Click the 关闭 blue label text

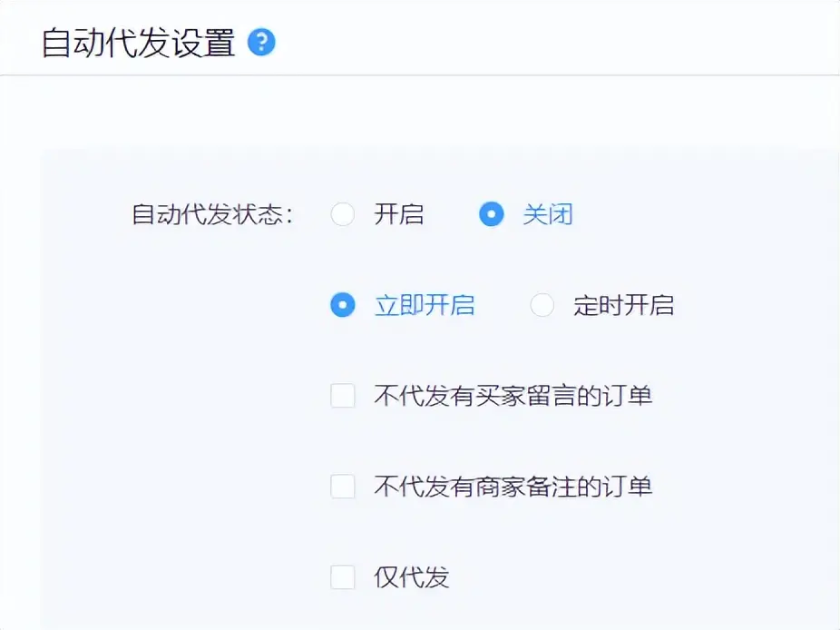point(551,214)
